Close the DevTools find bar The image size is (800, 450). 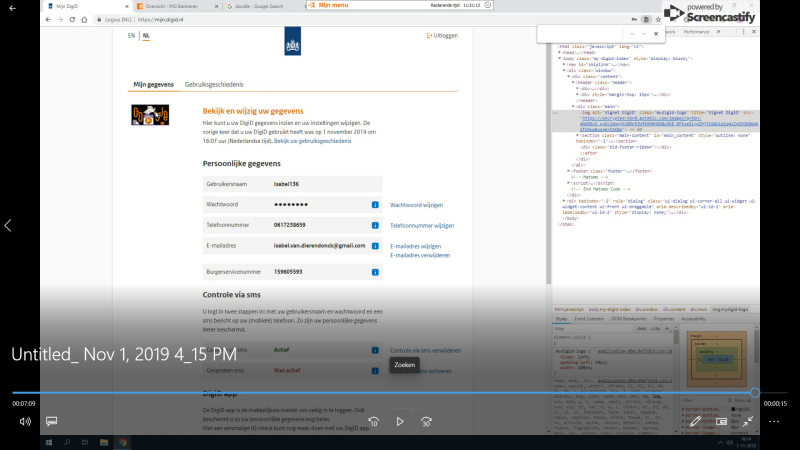[x=658, y=34]
